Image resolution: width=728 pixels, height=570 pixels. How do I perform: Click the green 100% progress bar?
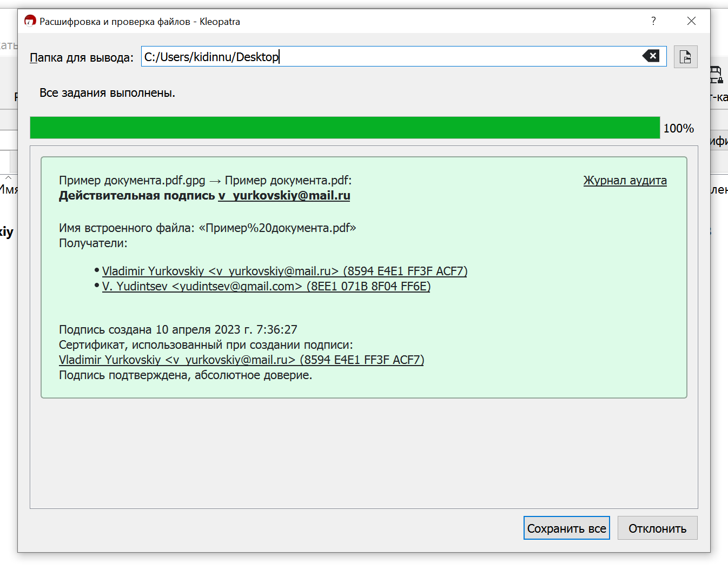(345, 128)
